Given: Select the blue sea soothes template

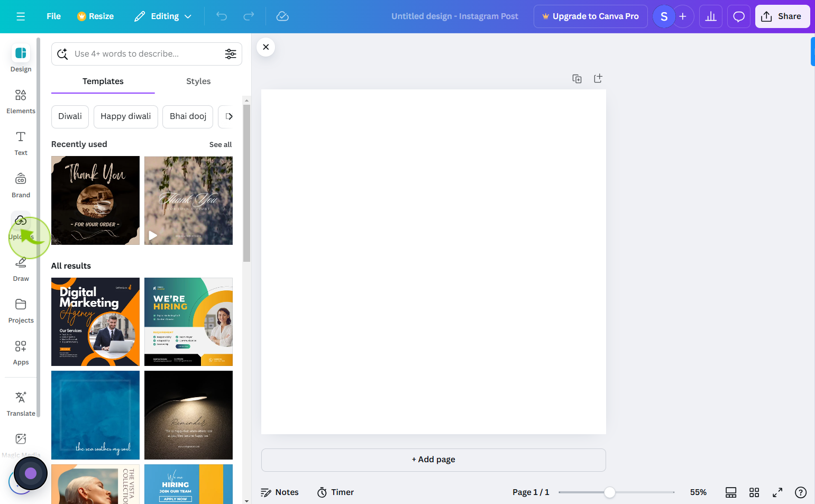Looking at the screenshot, I should [95, 415].
